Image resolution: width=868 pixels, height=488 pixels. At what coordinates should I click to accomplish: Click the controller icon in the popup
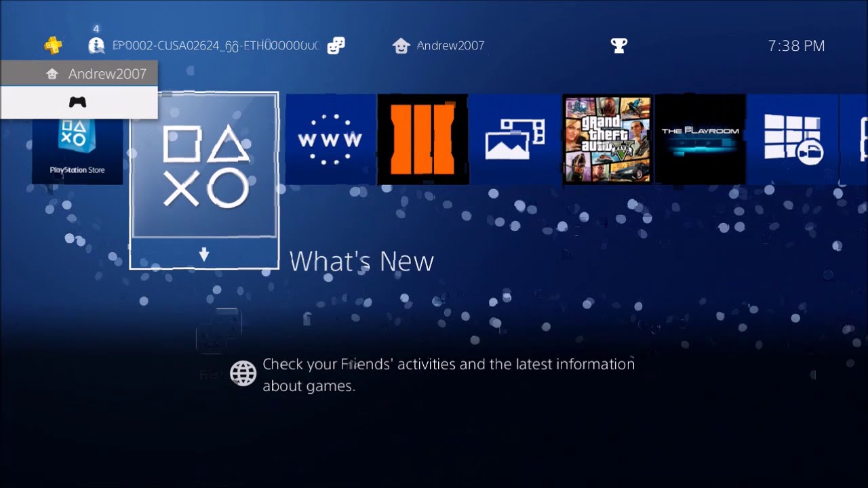click(x=79, y=102)
